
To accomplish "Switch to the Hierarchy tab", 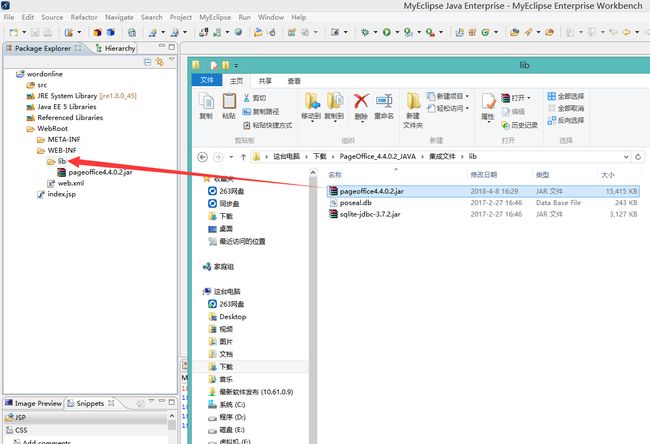I will 116,48.
